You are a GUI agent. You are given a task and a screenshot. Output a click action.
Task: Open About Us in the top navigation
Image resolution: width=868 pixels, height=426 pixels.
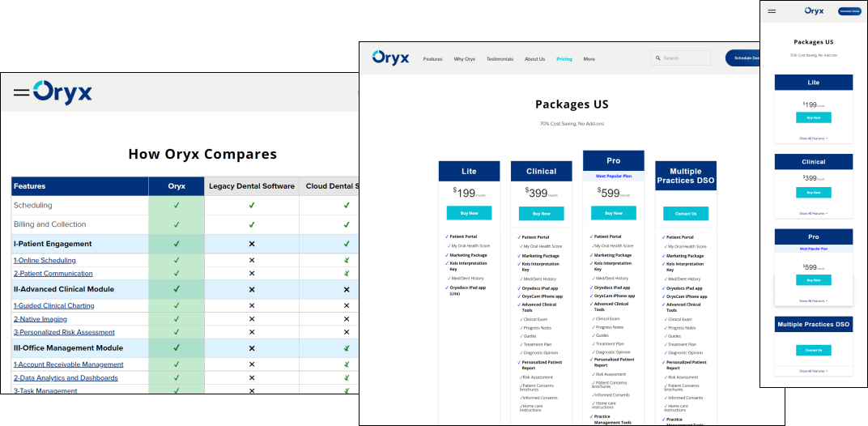[x=534, y=59]
